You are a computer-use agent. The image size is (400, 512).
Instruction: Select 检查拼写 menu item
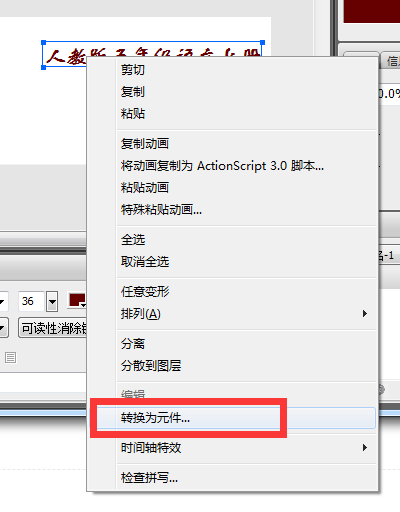tap(149, 478)
